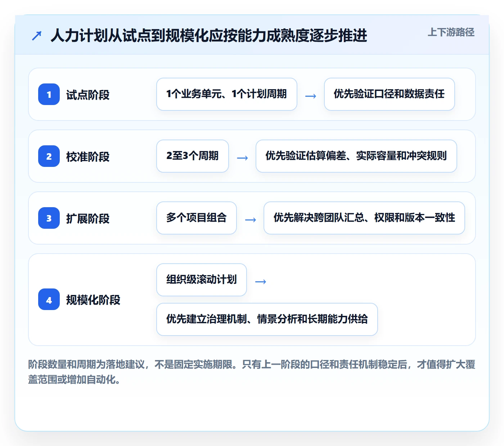Click the 规模化阶段 stage label

(x=93, y=300)
